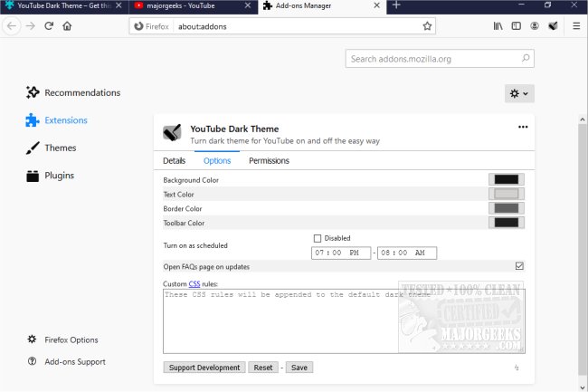The width and height of the screenshot is (588, 392).
Task: Open the Firefox home page
Action: pos(67,26)
